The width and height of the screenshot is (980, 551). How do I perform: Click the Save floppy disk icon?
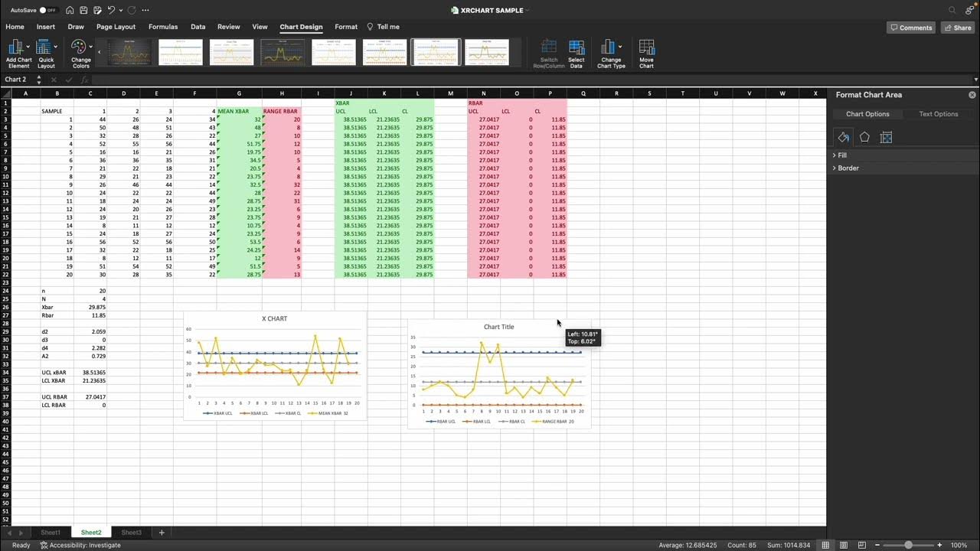coord(83,10)
